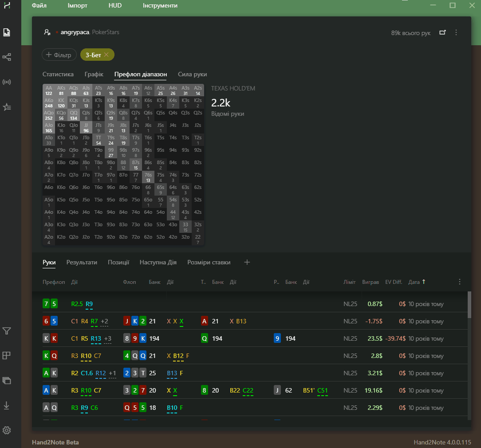This screenshot has width=481, height=448.
Task: Sort by the Ліміт column header
Action: point(349,282)
